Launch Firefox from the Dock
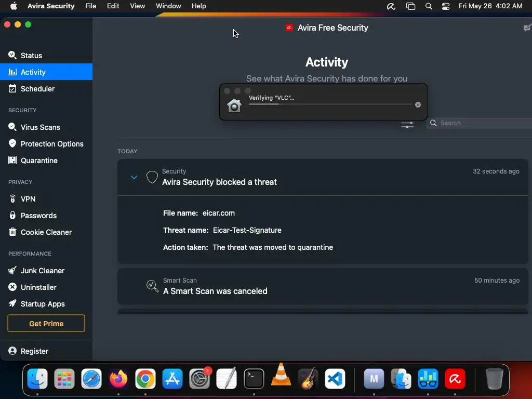The image size is (532, 399). (x=118, y=379)
